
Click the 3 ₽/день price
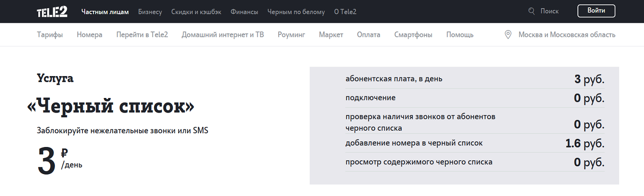tap(60, 161)
